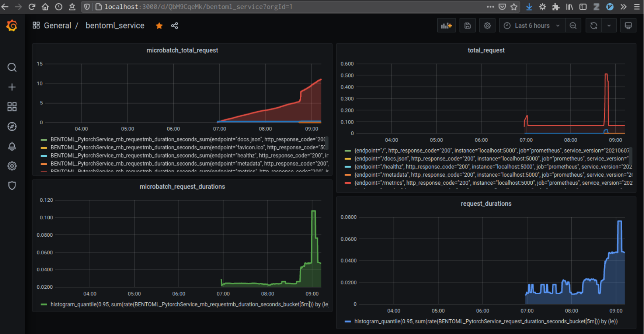Star the bentoml_service dashboard
This screenshot has width=644, height=334.
[x=159, y=26]
